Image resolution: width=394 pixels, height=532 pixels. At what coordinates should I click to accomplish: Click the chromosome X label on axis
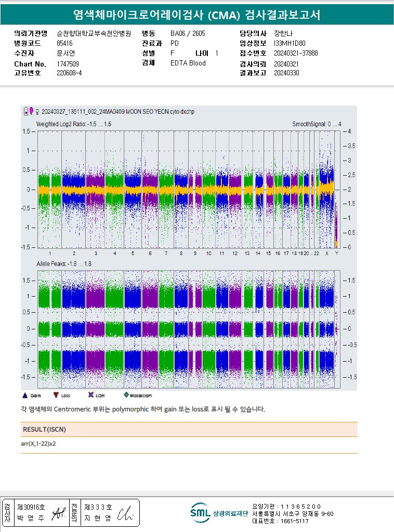[x=326, y=253]
